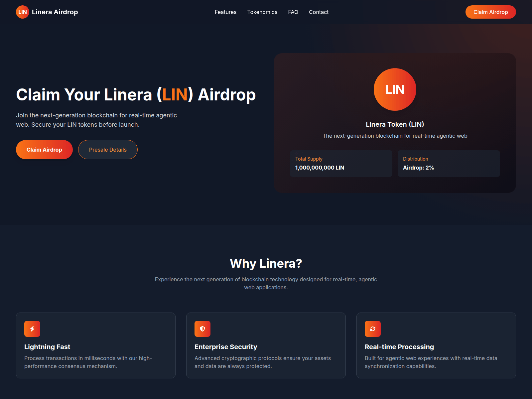Click the Lightning Fast feature card
This screenshot has height=399, width=532.
tap(96, 345)
